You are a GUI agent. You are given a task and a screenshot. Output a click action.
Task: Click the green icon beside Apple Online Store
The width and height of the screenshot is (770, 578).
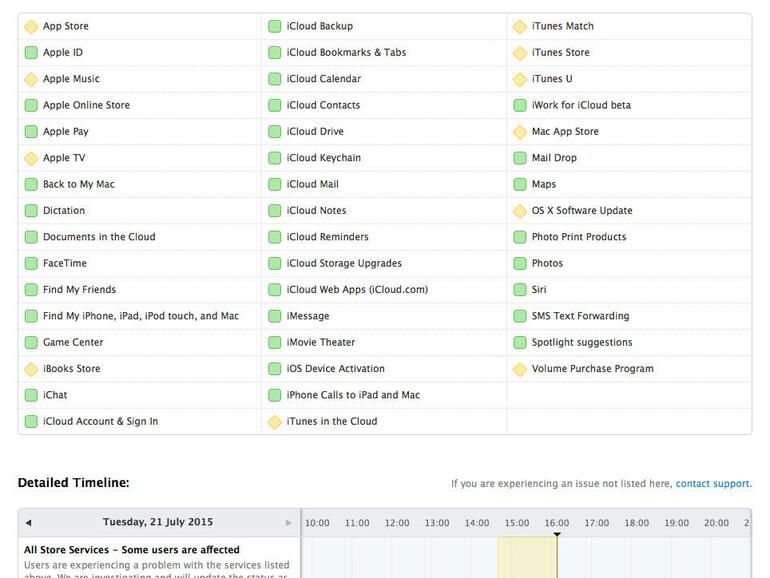[x=31, y=105]
